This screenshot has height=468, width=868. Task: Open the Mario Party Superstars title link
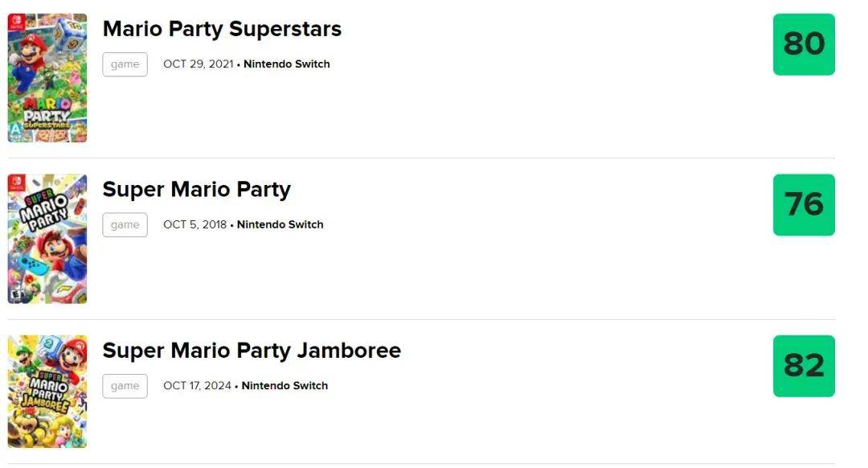pyautogui.click(x=222, y=29)
